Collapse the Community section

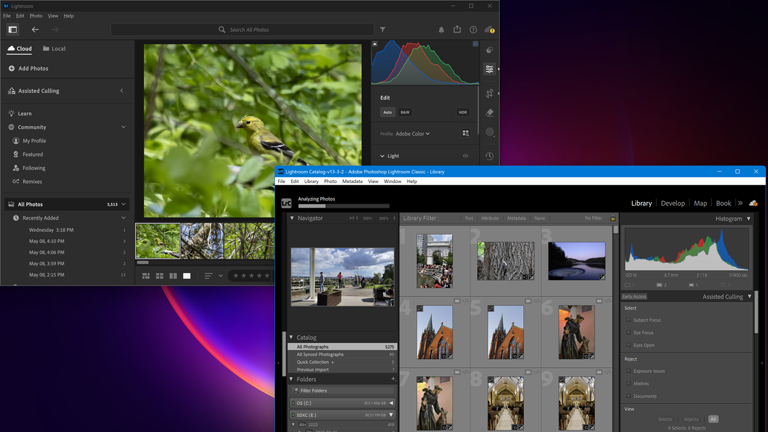click(123, 127)
